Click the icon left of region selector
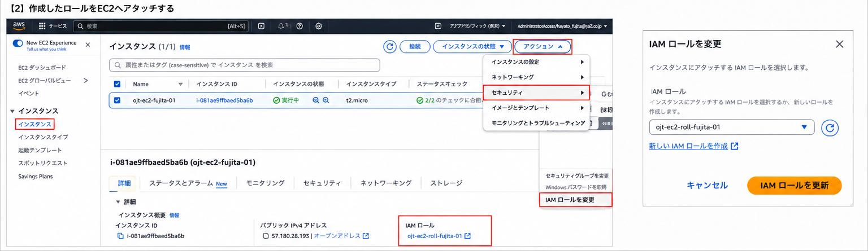This screenshot has width=868, height=251. point(438,26)
